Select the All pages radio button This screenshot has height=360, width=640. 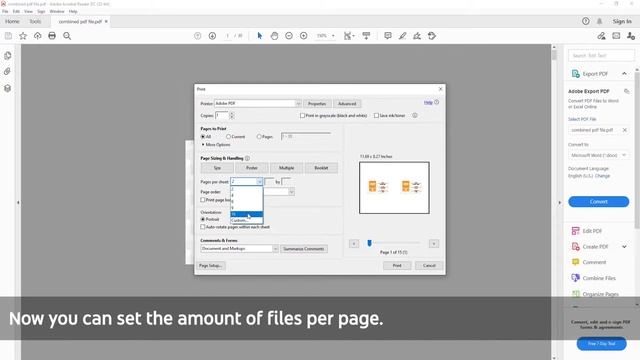pos(203,137)
